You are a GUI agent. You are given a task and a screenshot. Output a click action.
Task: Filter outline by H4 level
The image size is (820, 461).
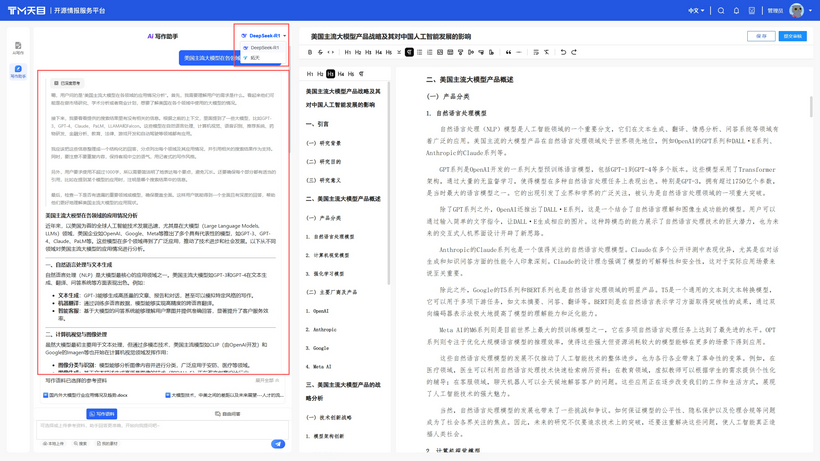tap(341, 74)
